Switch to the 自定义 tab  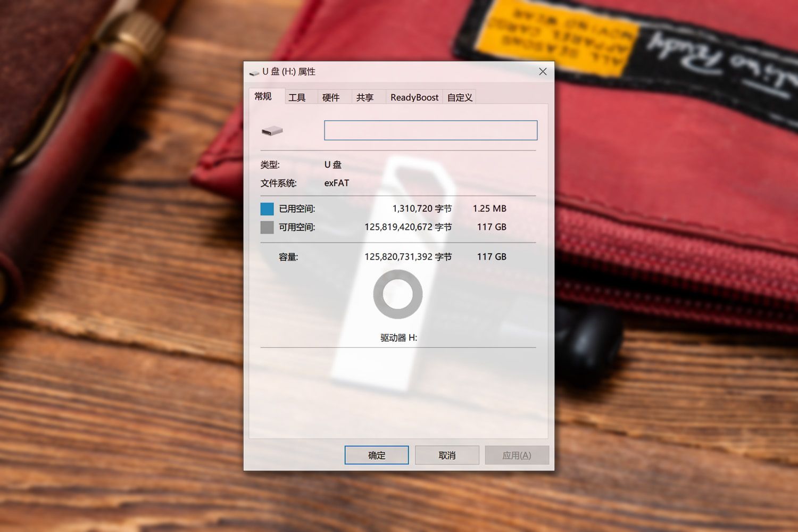click(x=460, y=97)
